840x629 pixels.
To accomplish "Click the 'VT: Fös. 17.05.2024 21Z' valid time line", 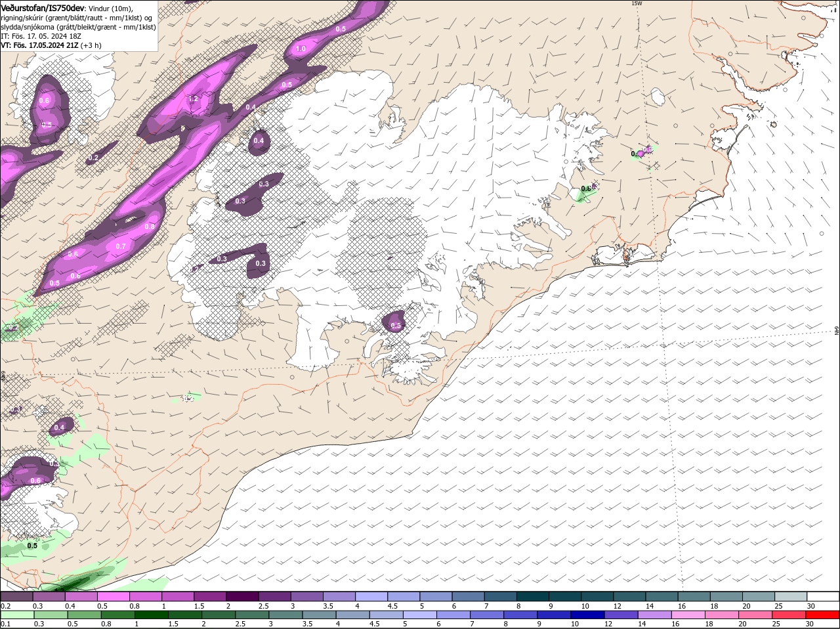I will [51, 45].
